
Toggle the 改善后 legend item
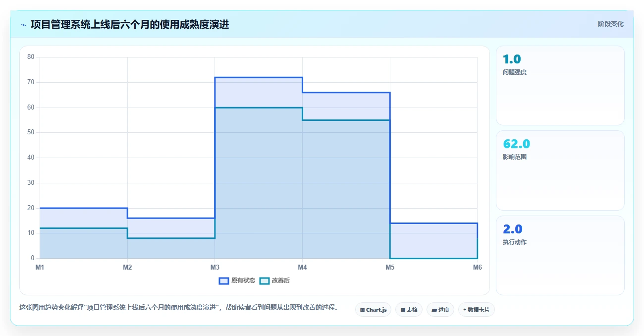point(274,280)
